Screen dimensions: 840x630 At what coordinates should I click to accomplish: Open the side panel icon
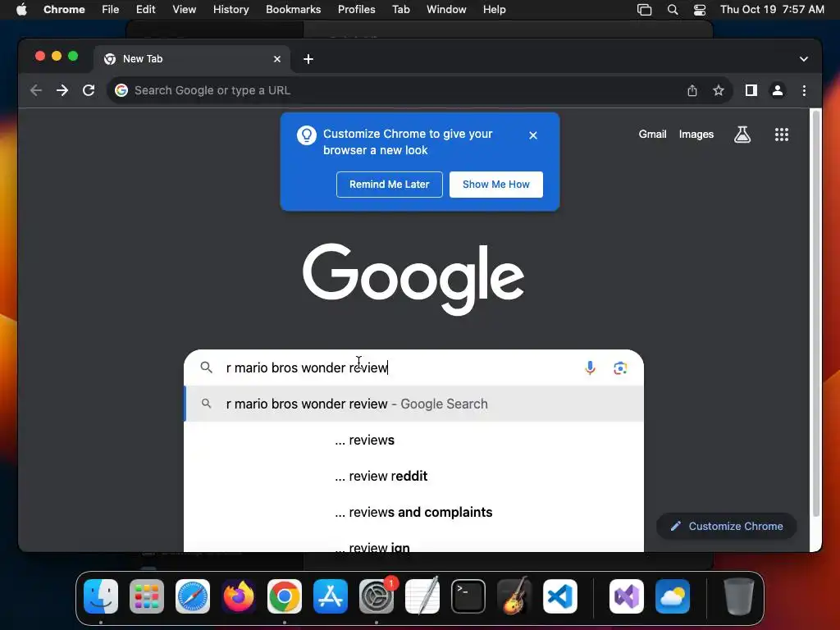coord(751,90)
